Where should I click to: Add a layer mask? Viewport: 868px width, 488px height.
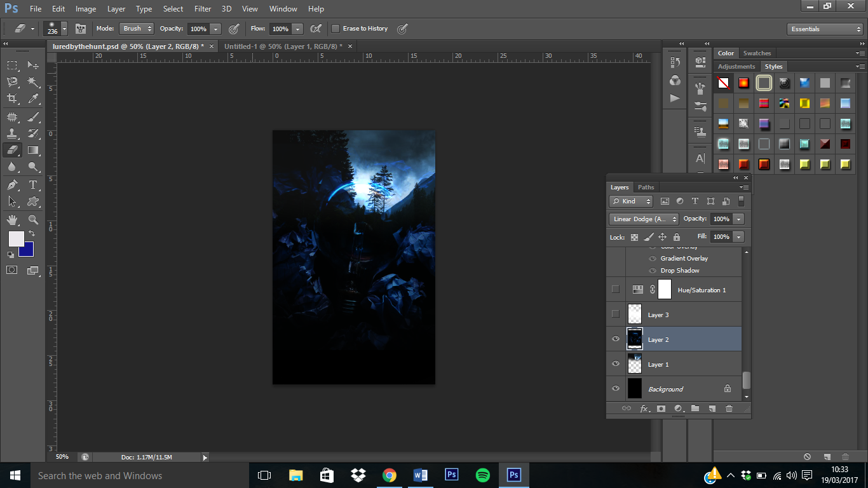click(x=661, y=409)
